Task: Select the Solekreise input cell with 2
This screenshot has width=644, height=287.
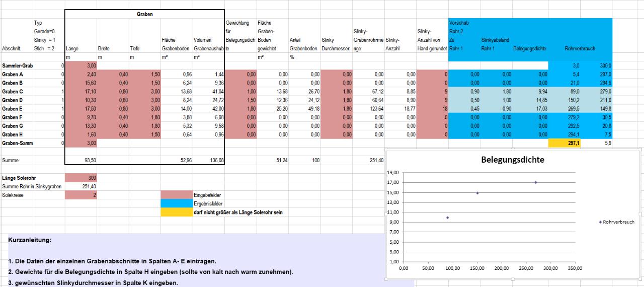Action: point(80,195)
